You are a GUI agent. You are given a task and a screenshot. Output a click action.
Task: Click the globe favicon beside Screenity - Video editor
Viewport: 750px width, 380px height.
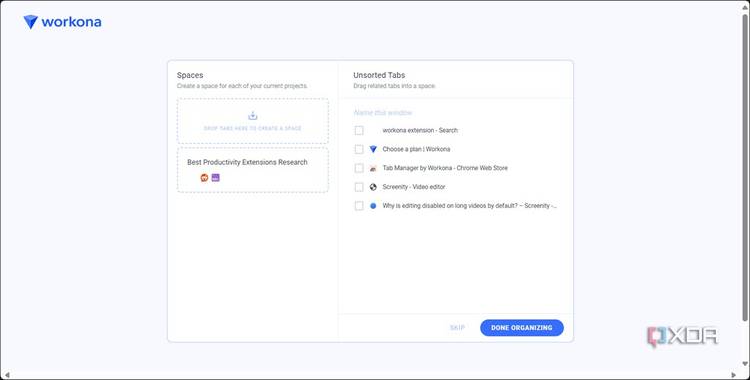coord(373,187)
